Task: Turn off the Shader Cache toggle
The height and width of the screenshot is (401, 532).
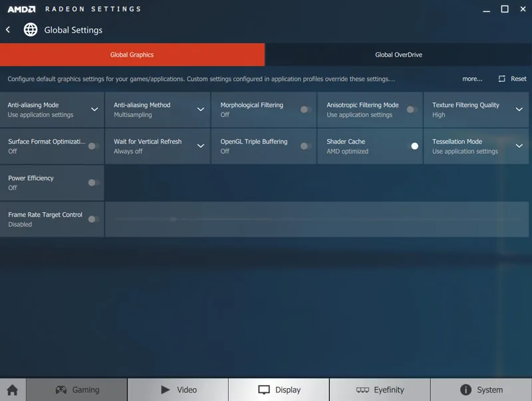Action: [412, 146]
